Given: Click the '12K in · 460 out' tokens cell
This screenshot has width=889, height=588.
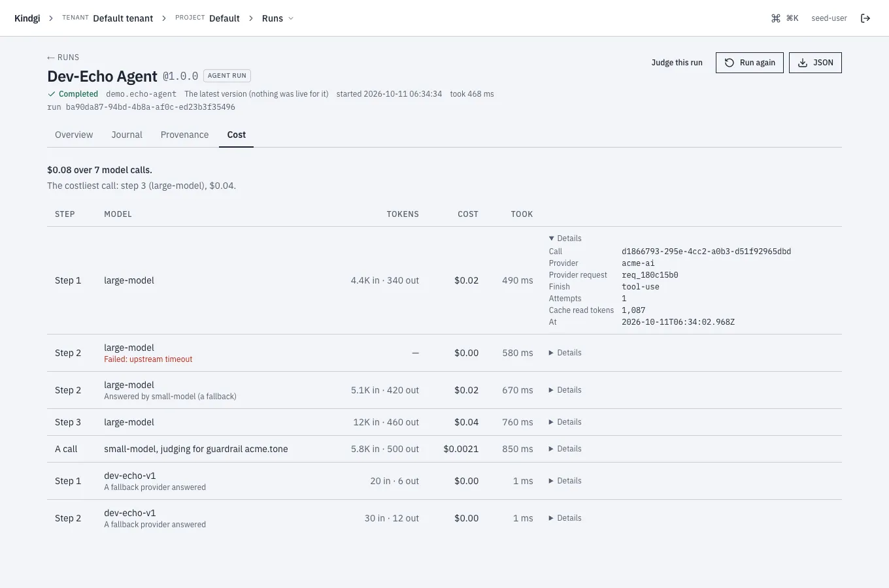Looking at the screenshot, I should (386, 422).
